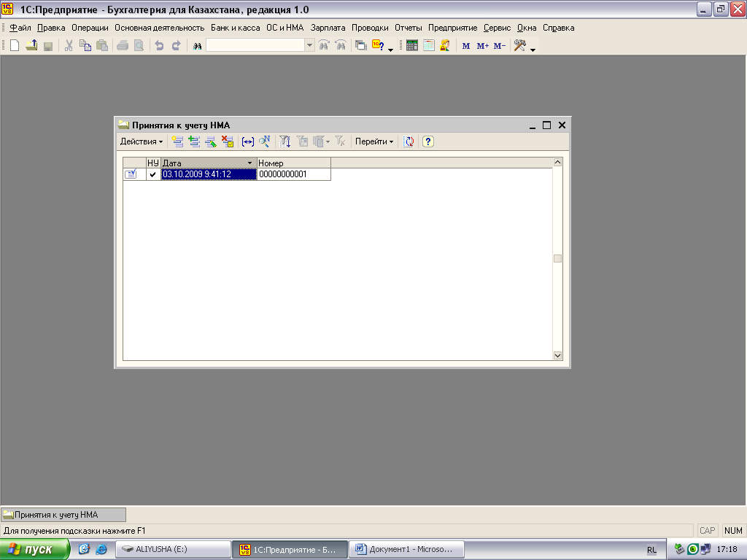
Task: Click the filter and sort funnel icon
Action: 285,141
